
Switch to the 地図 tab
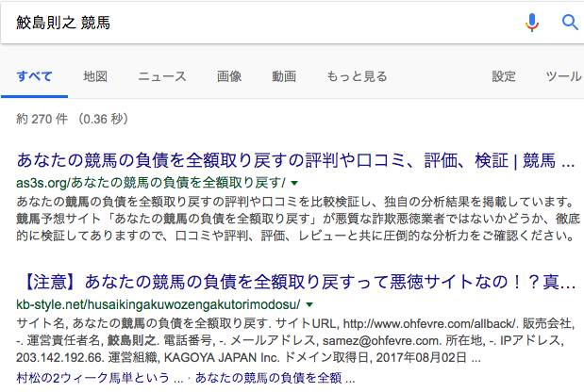[x=95, y=76]
